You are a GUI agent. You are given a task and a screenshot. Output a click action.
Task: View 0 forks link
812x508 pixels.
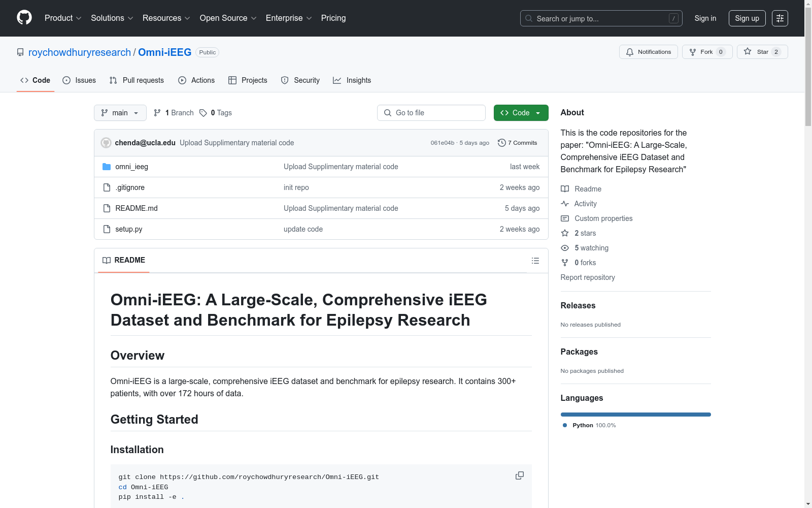click(x=579, y=263)
